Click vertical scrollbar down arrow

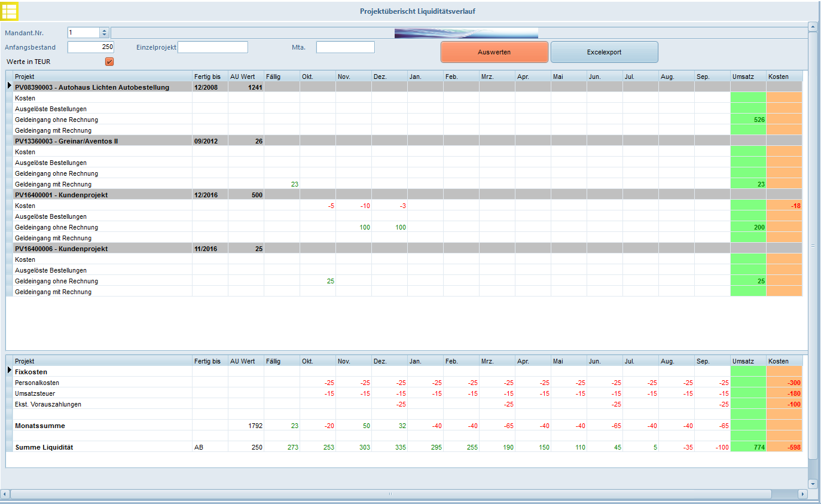coord(813,483)
